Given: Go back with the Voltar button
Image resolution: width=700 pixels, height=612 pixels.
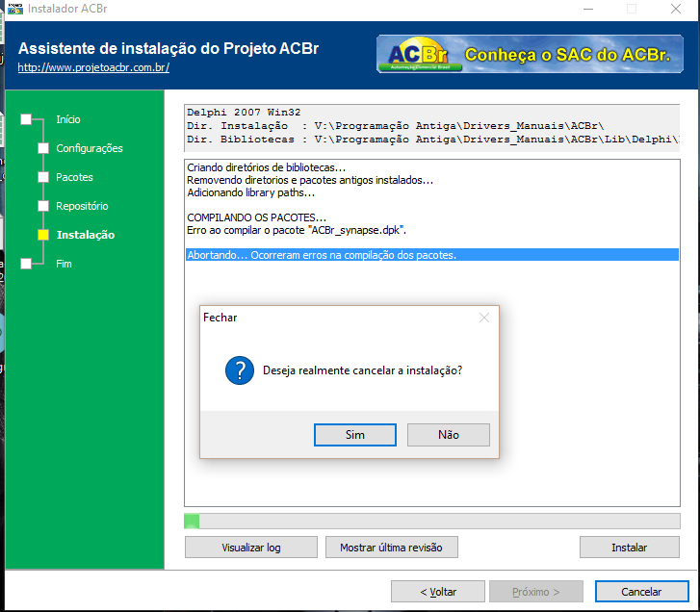Looking at the screenshot, I should tap(438, 592).
